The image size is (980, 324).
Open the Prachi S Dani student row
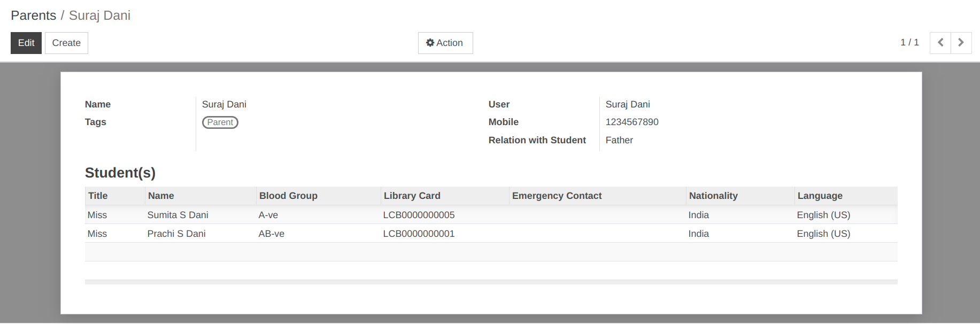(491, 234)
